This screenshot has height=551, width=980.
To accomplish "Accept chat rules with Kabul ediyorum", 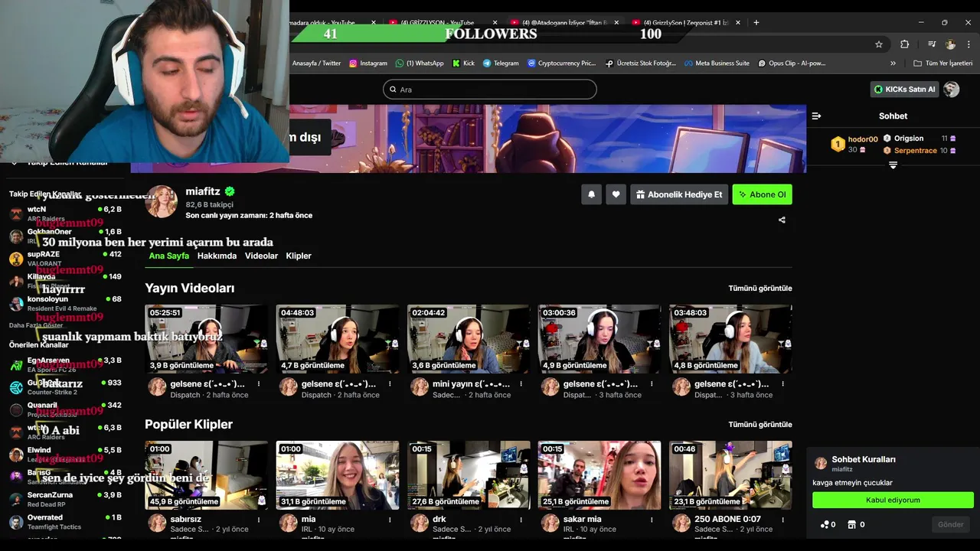I will click(893, 500).
